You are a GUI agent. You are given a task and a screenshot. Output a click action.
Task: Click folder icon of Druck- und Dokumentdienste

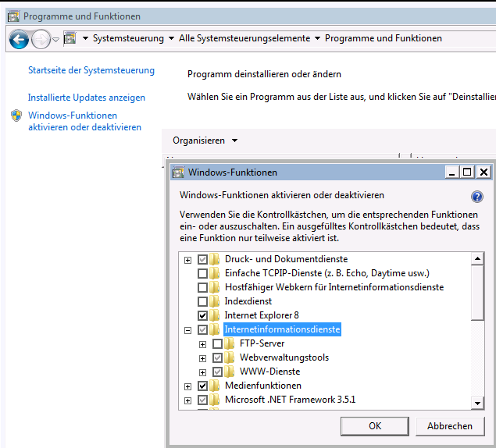click(x=215, y=259)
